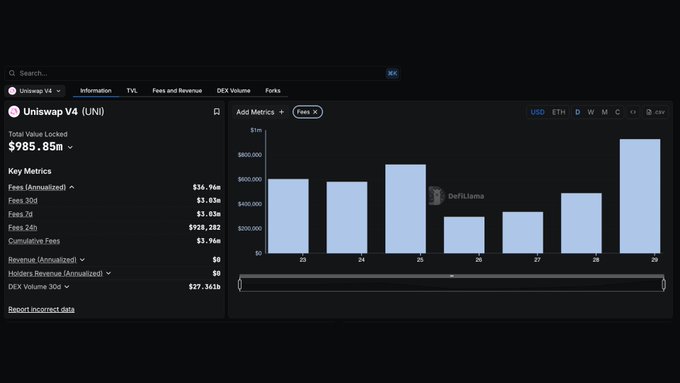Screen dimensions: 680x383
Task: Click the Cumulative Fees link
Action: [34, 241]
